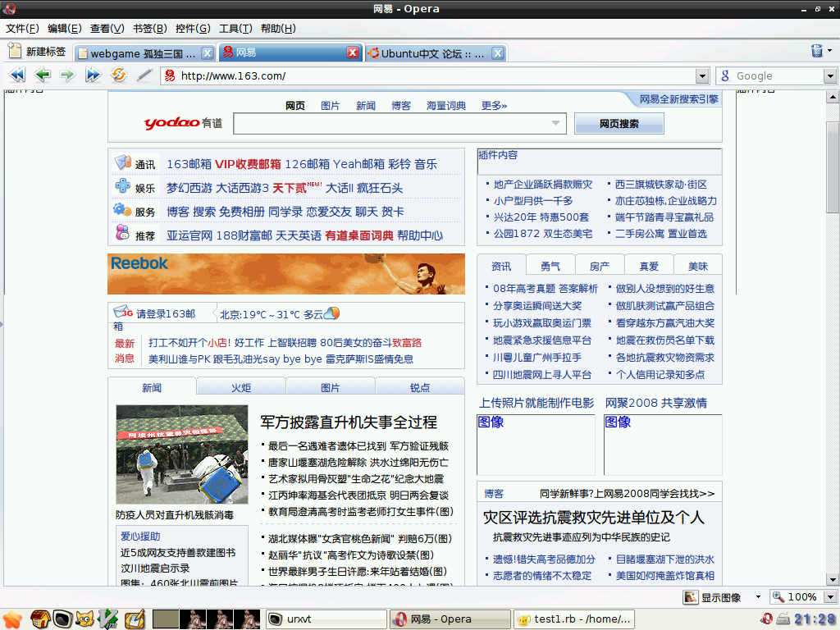Click the URL address field
The image size is (840, 630).
click(x=436, y=76)
